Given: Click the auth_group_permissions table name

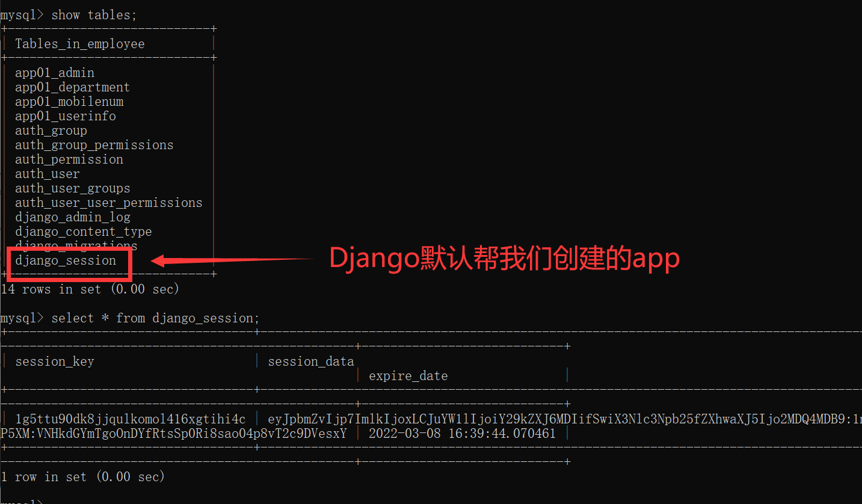Looking at the screenshot, I should coord(94,145).
